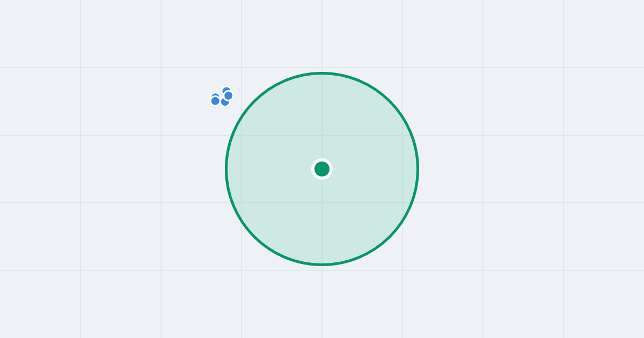Screen dimensions: 644x338
Task: Click the green center marker dot
Action: 322,169
